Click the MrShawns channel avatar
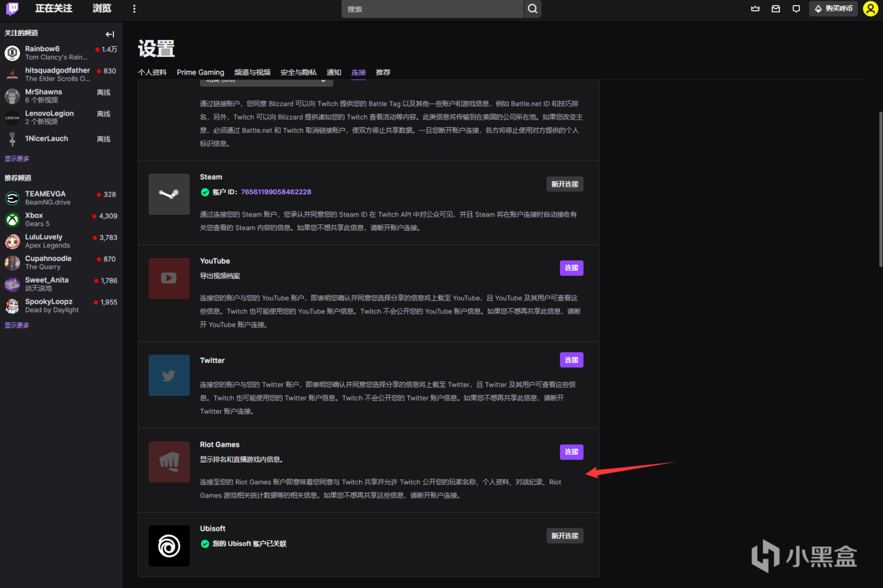This screenshot has height=588, width=883. click(x=13, y=96)
